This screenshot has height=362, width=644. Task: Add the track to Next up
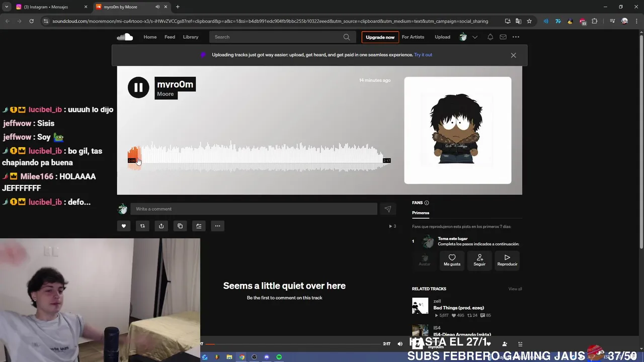tap(199, 226)
